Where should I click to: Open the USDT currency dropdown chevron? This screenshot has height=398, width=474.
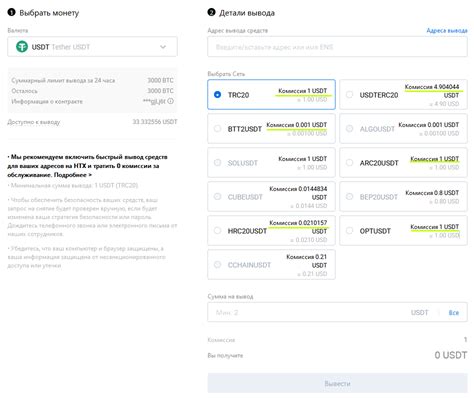pos(163,47)
